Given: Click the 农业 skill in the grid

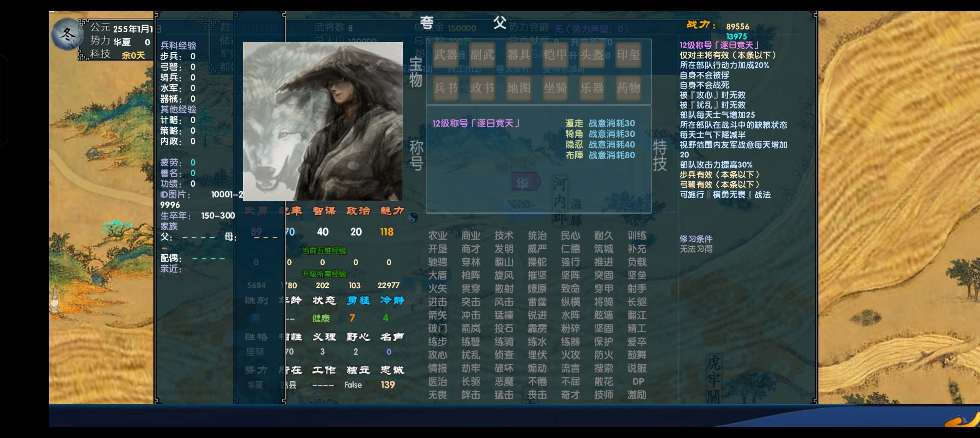Looking at the screenshot, I should tap(438, 235).
